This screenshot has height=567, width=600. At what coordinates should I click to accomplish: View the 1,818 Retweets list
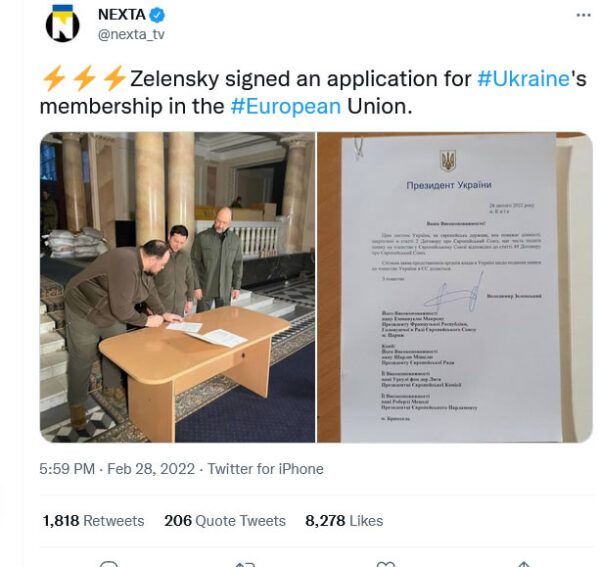pos(93,521)
